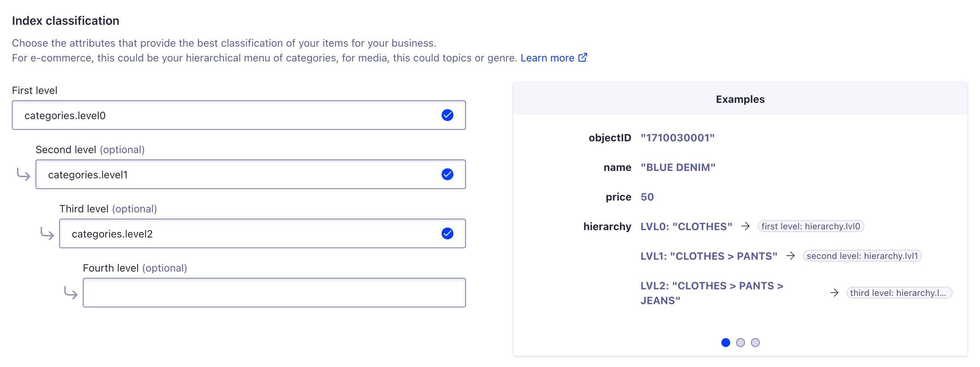This screenshot has width=980, height=367.
Task: Click the objectID value 1710030001
Action: click(x=678, y=138)
